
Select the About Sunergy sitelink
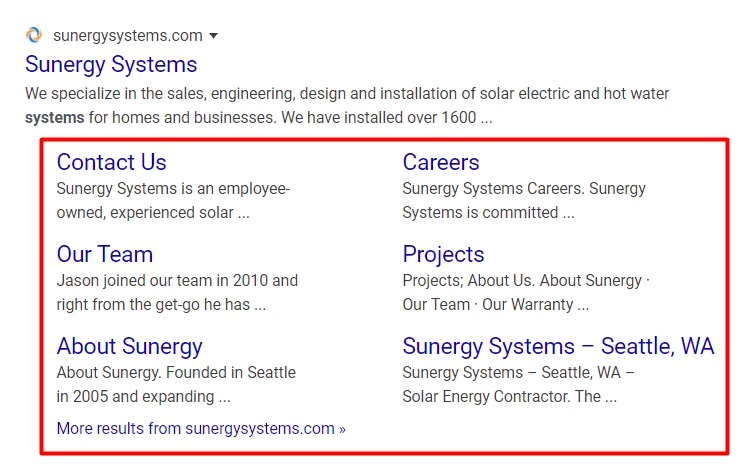click(x=130, y=346)
